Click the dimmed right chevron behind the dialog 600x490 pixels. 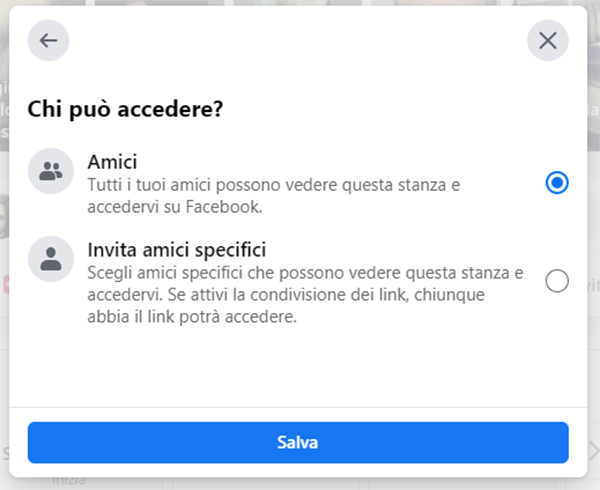click(x=592, y=449)
